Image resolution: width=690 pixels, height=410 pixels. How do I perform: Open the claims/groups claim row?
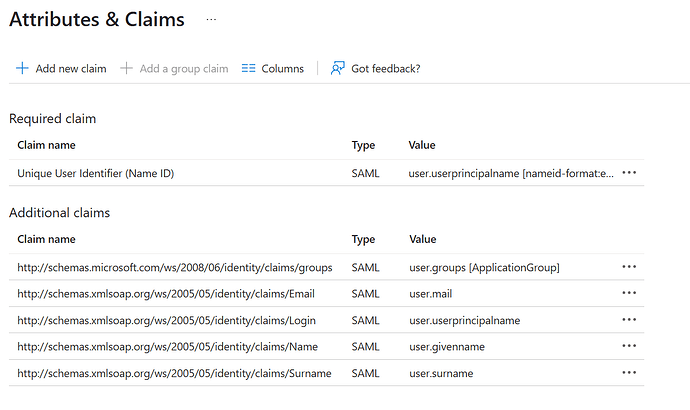click(x=174, y=267)
